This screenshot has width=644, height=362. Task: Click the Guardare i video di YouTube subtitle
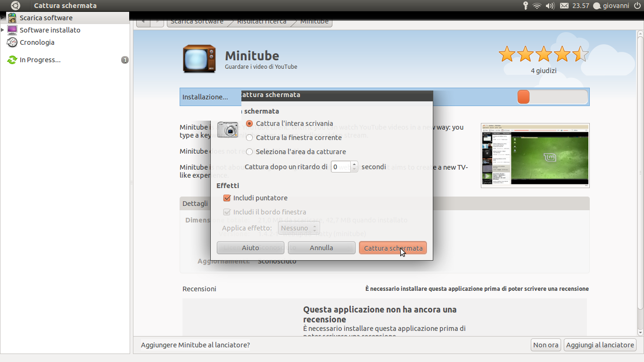click(x=261, y=67)
